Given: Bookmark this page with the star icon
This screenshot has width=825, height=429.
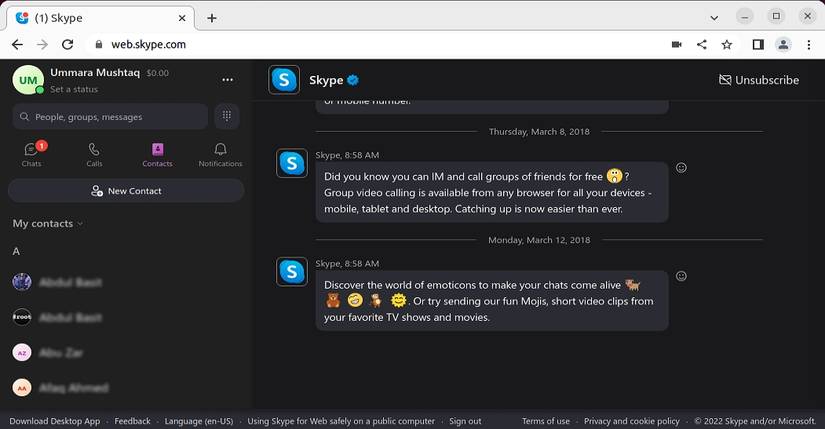Looking at the screenshot, I should tap(727, 45).
